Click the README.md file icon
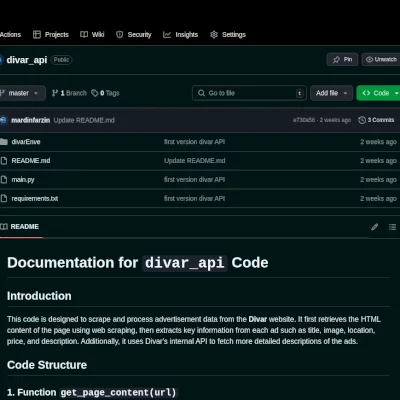The width and height of the screenshot is (400, 400). coord(4,161)
